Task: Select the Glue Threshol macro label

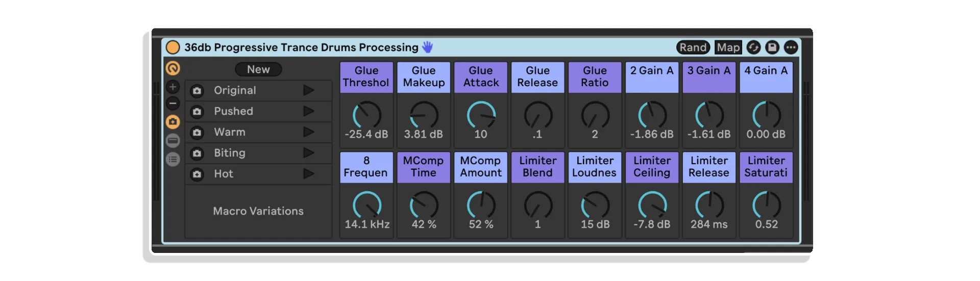Action: pyautogui.click(x=366, y=77)
